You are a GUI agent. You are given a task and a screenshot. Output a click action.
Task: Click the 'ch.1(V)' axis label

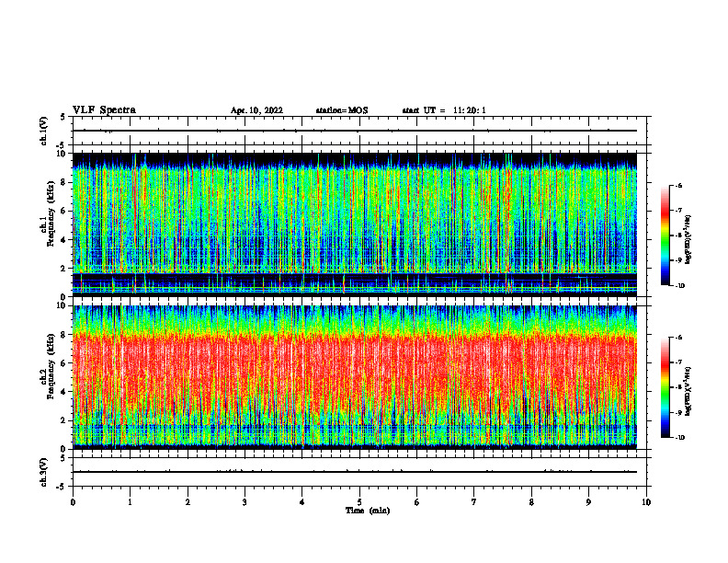[x=43, y=131]
